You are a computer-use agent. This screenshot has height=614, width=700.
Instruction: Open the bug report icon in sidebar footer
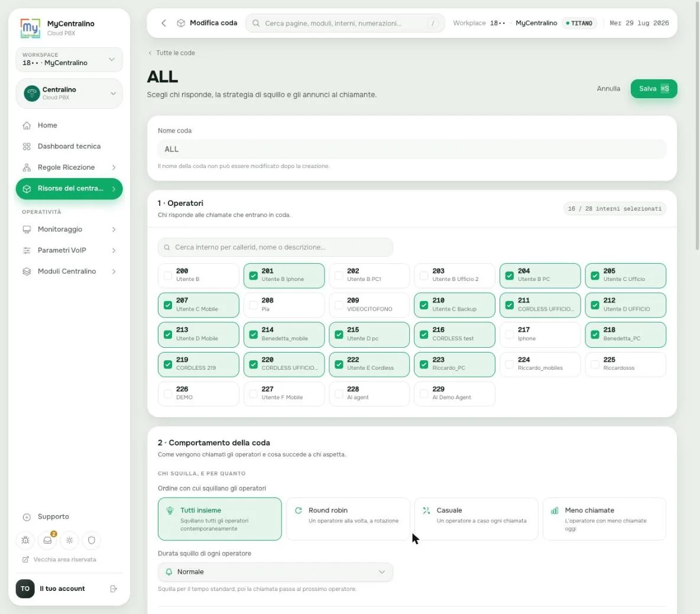[x=25, y=540]
